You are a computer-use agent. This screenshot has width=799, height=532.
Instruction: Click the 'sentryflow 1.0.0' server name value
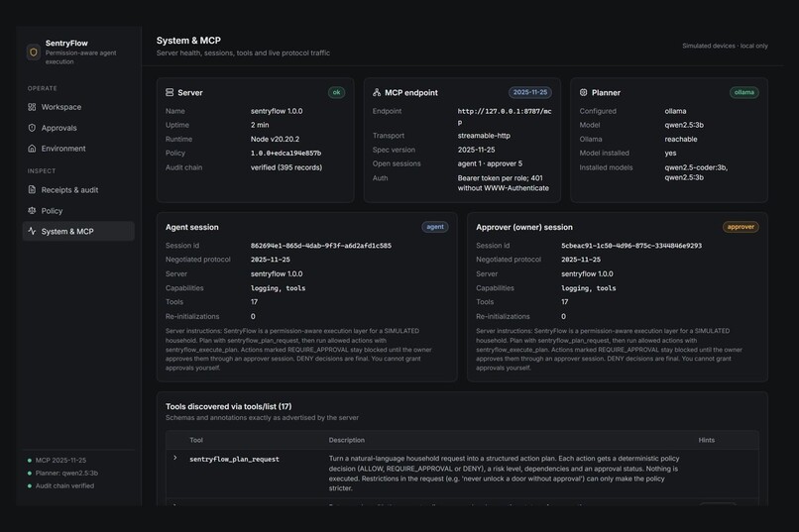(x=277, y=111)
